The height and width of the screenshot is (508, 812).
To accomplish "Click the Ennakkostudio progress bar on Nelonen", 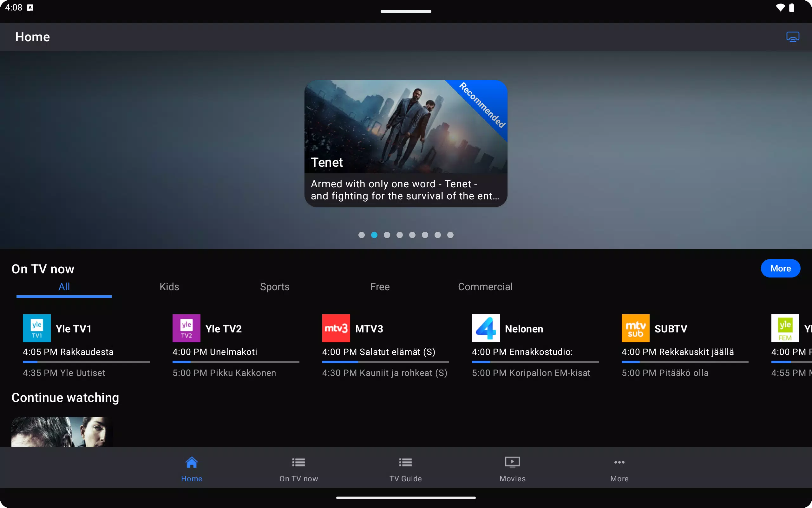I will [535, 362].
